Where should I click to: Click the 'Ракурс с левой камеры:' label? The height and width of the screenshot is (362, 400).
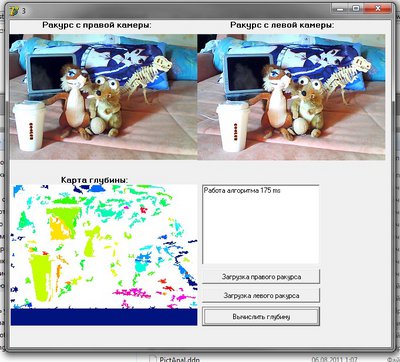point(282,25)
